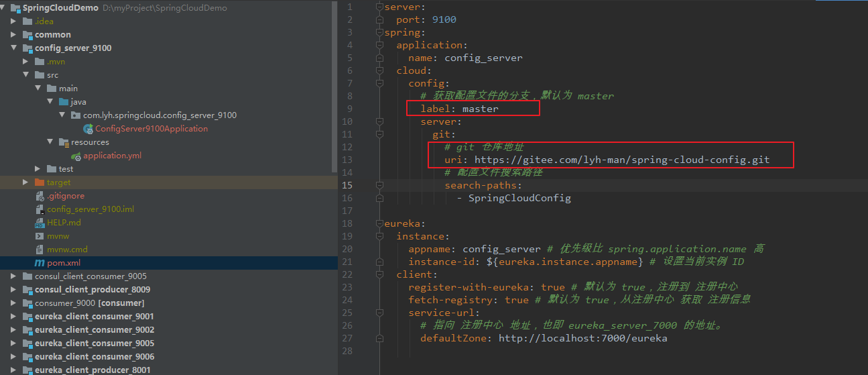Click the mvnw.cmd file icon
The width and height of the screenshot is (868, 375).
pos(40,250)
